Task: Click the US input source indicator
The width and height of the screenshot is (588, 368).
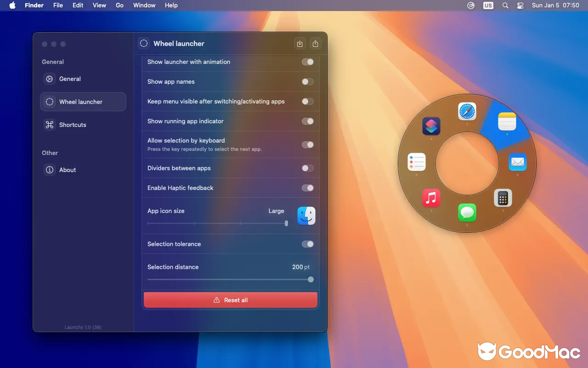Action: click(488, 6)
